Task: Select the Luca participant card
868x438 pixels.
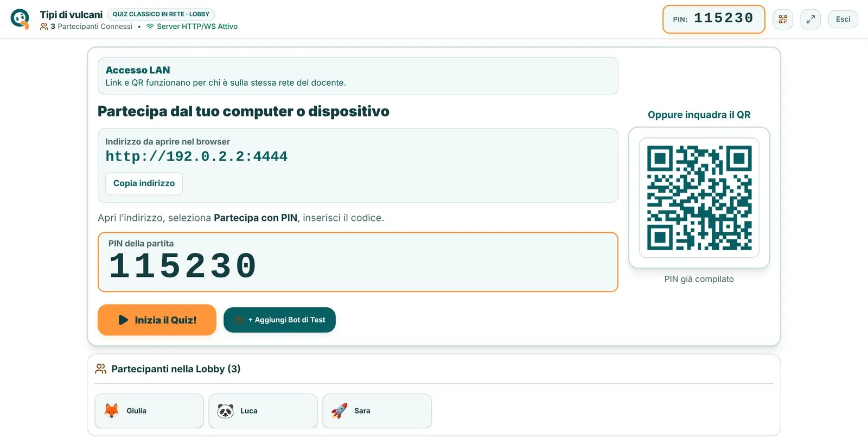Action: (263, 411)
